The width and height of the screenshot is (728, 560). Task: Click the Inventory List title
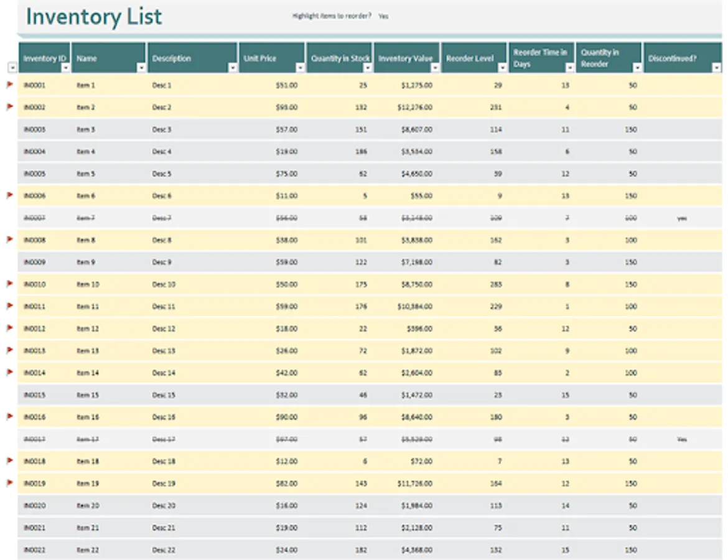(x=94, y=17)
